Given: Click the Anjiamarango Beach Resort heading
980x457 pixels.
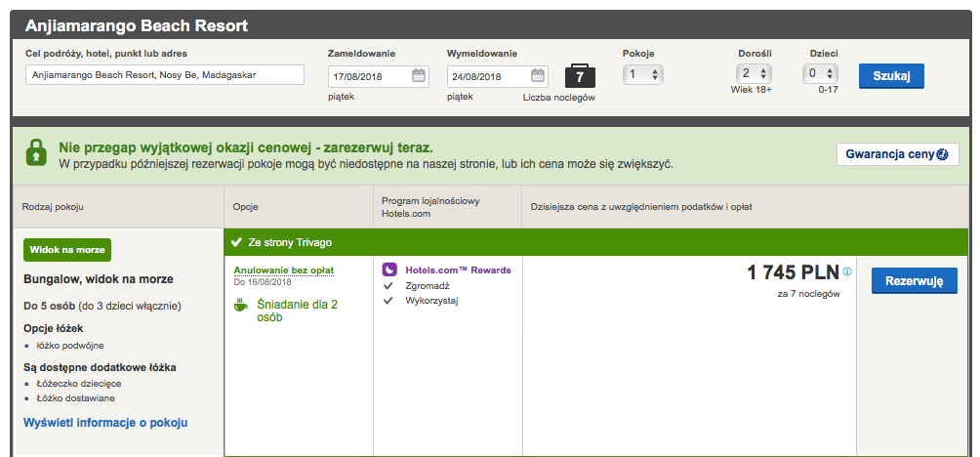Looking at the screenshot, I should tap(137, 26).
